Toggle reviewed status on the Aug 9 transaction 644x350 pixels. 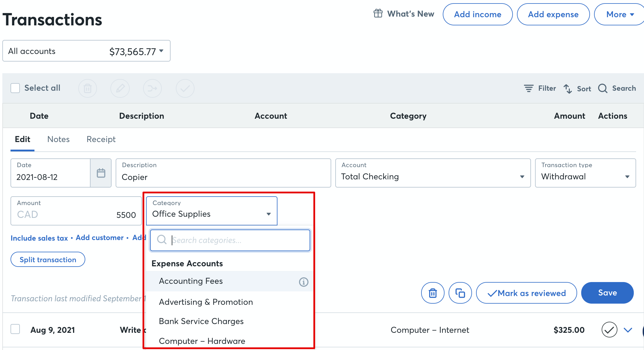click(x=609, y=330)
